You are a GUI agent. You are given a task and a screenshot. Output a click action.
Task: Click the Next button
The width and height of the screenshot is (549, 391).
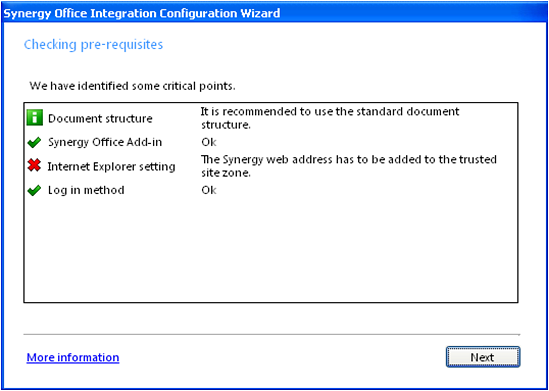tap(483, 357)
